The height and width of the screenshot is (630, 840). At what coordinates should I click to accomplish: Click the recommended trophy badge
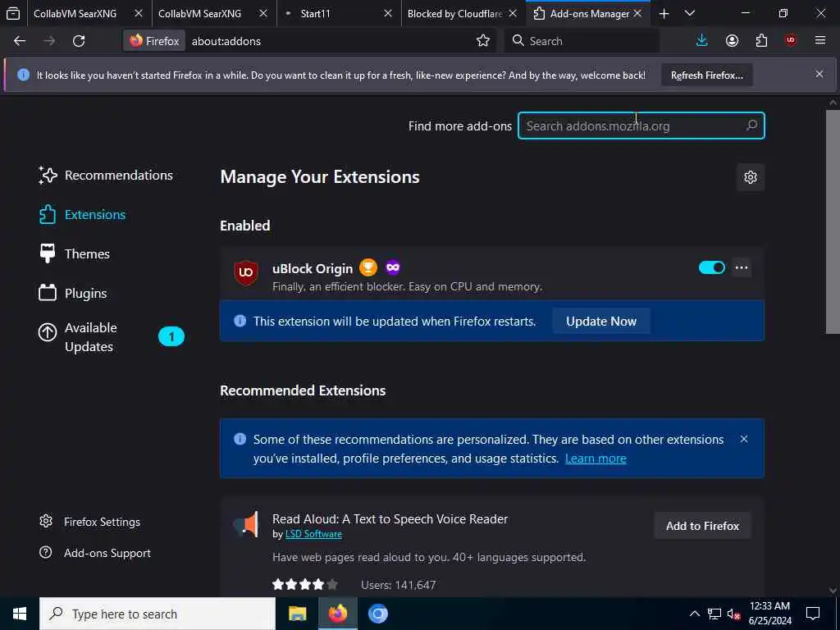tap(368, 267)
